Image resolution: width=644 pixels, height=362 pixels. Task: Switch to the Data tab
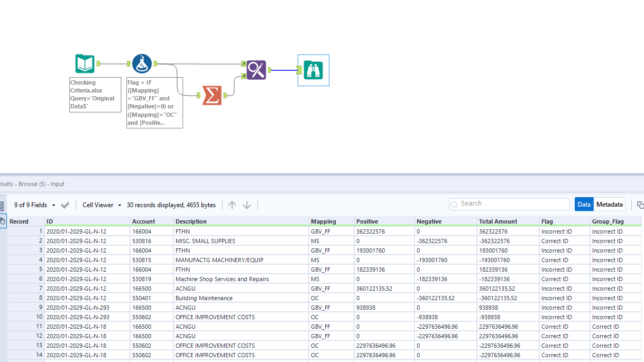point(584,204)
